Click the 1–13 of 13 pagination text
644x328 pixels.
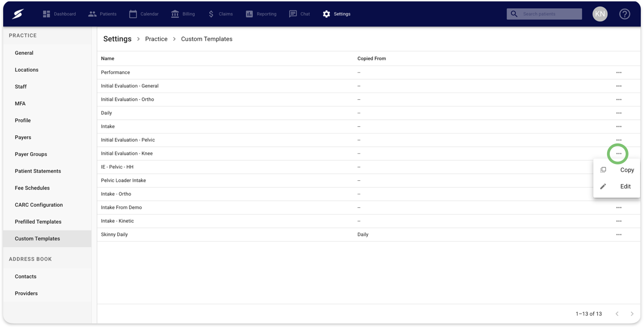tap(588, 314)
